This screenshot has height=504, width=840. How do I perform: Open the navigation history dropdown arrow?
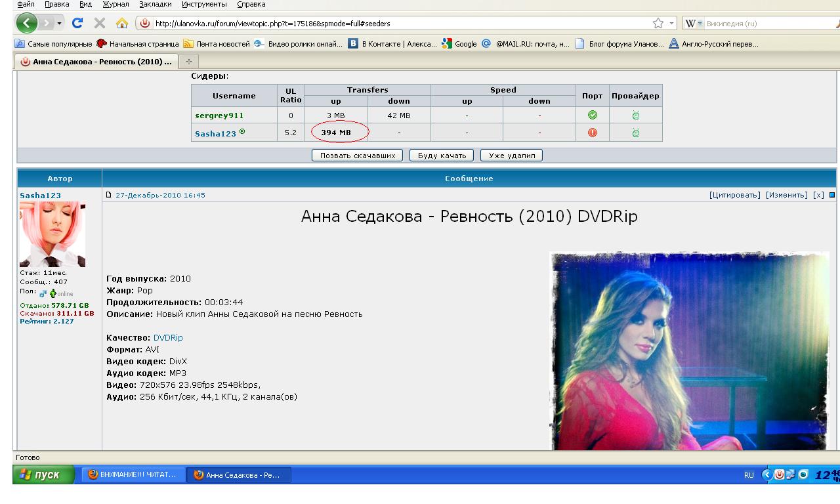[x=59, y=24]
